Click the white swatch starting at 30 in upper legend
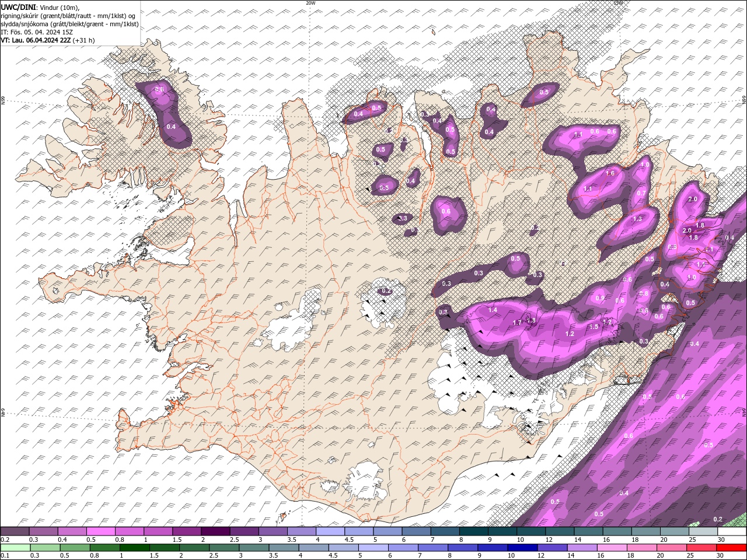This screenshot has height=560, width=747. 732,531
